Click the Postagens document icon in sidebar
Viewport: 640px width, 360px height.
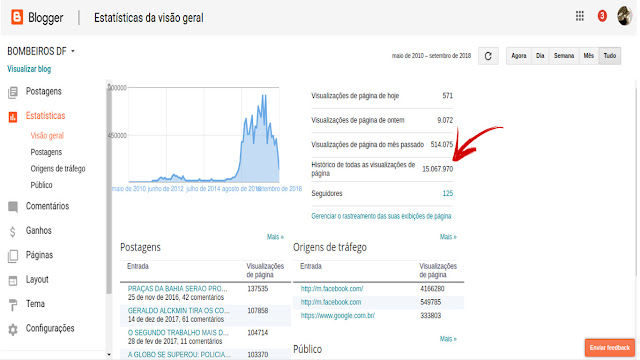point(13,92)
